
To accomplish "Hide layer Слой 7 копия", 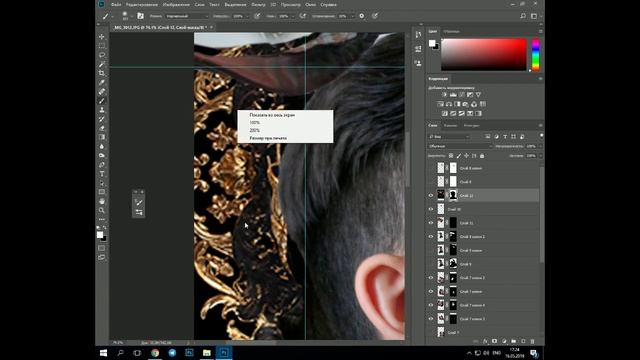I will tap(431, 291).
